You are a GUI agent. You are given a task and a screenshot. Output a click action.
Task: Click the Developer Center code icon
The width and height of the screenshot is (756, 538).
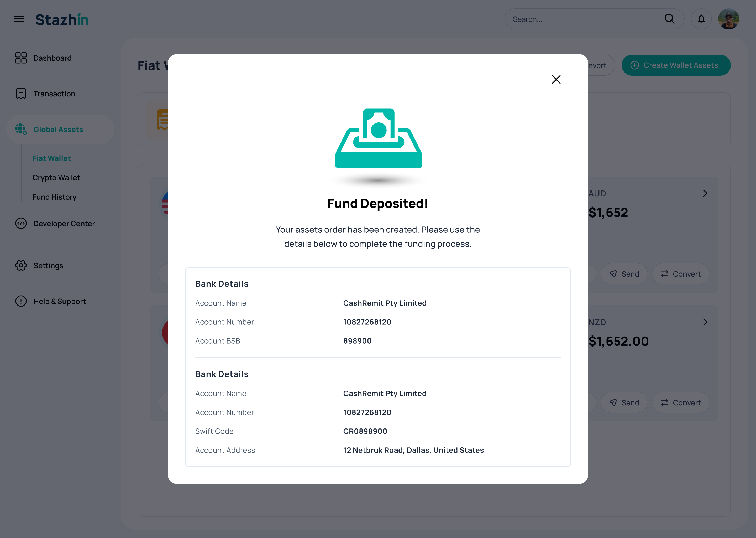(21, 224)
